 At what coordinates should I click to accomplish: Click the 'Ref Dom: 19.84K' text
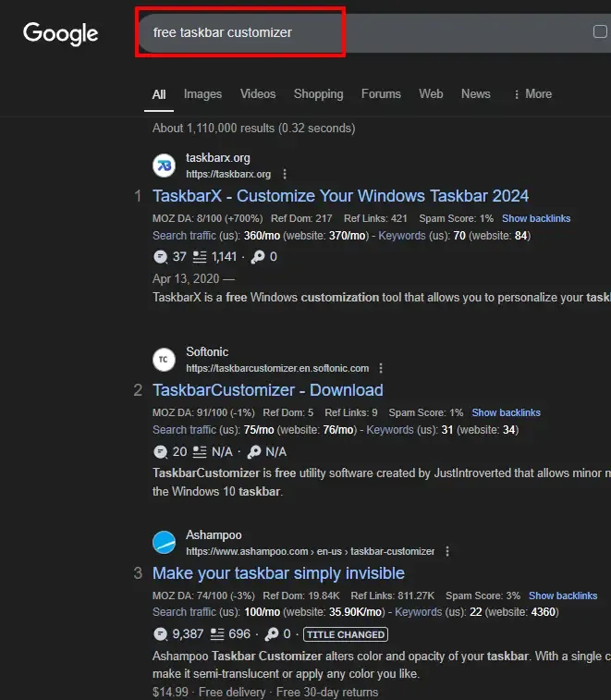(x=301, y=596)
